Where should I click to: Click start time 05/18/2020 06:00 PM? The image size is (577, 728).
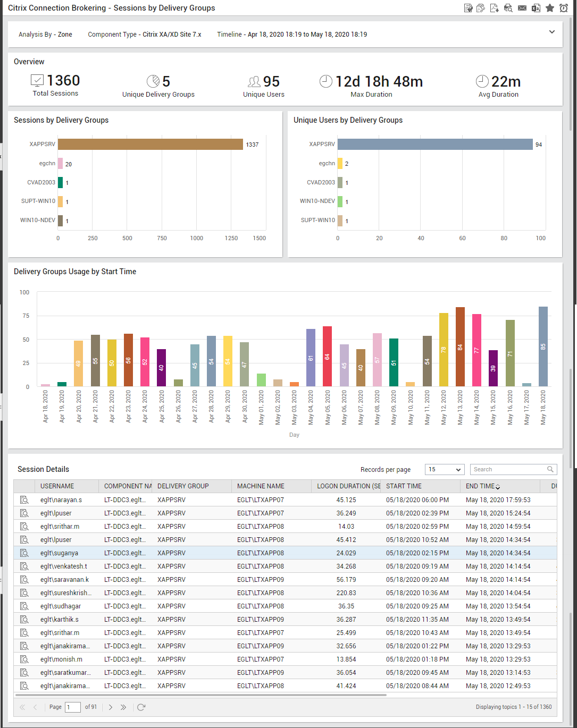(x=417, y=500)
